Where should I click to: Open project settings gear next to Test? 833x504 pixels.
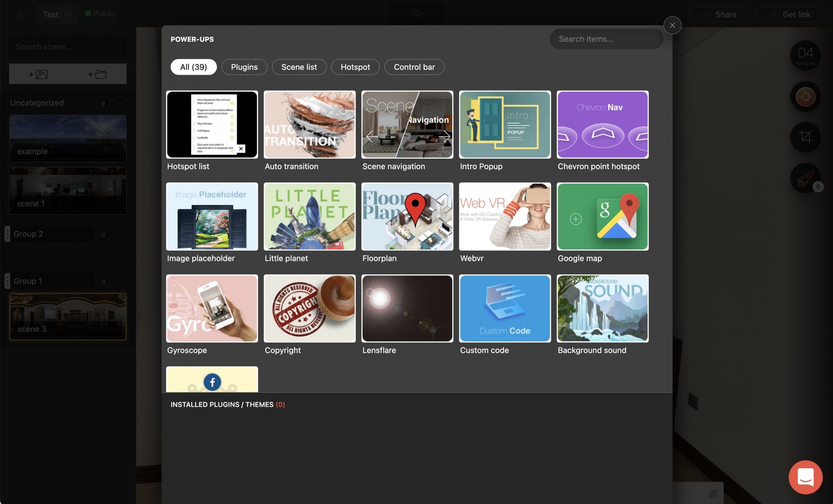tap(68, 14)
